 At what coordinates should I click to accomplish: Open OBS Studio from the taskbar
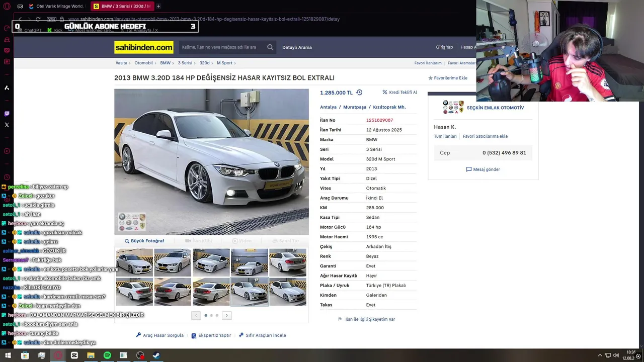pyautogui.click(x=140, y=355)
